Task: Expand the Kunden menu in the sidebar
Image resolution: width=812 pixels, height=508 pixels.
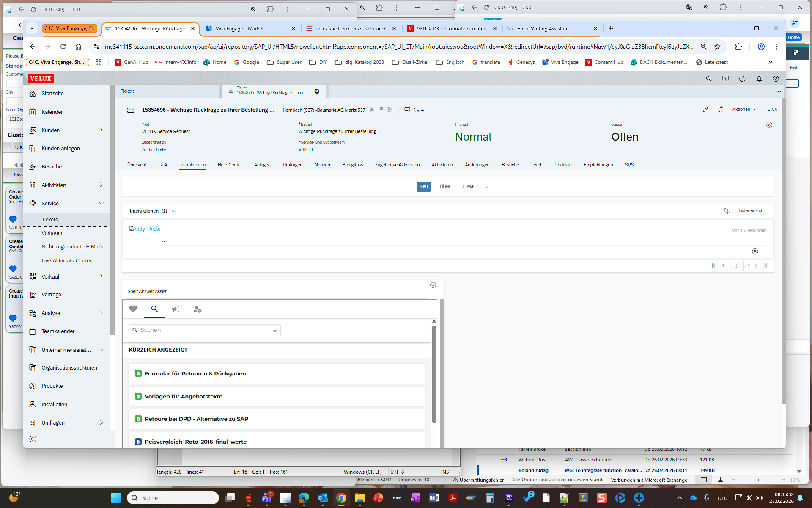Action: [x=101, y=130]
